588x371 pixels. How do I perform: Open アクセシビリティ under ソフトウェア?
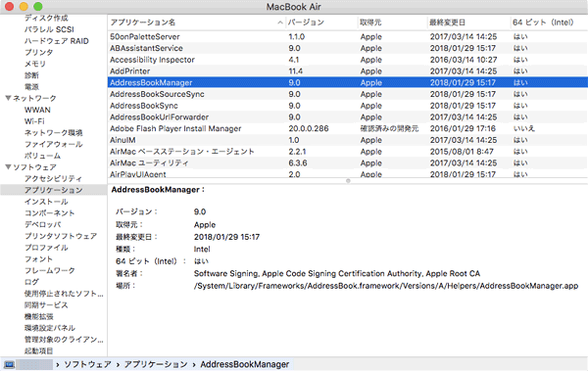(x=53, y=179)
